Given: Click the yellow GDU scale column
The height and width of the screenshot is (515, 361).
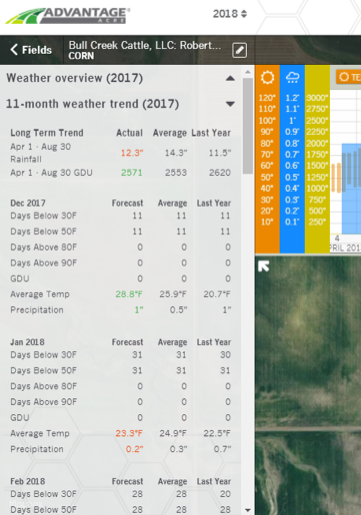Looking at the screenshot, I should point(317,159).
